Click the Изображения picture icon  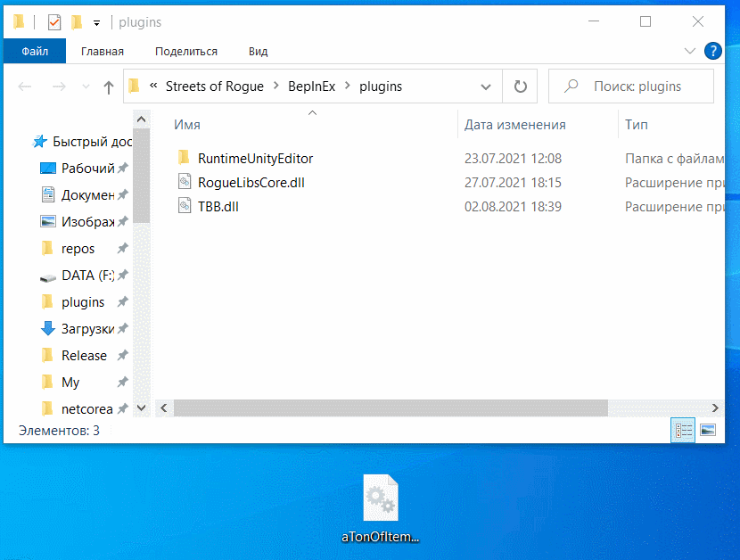47,221
